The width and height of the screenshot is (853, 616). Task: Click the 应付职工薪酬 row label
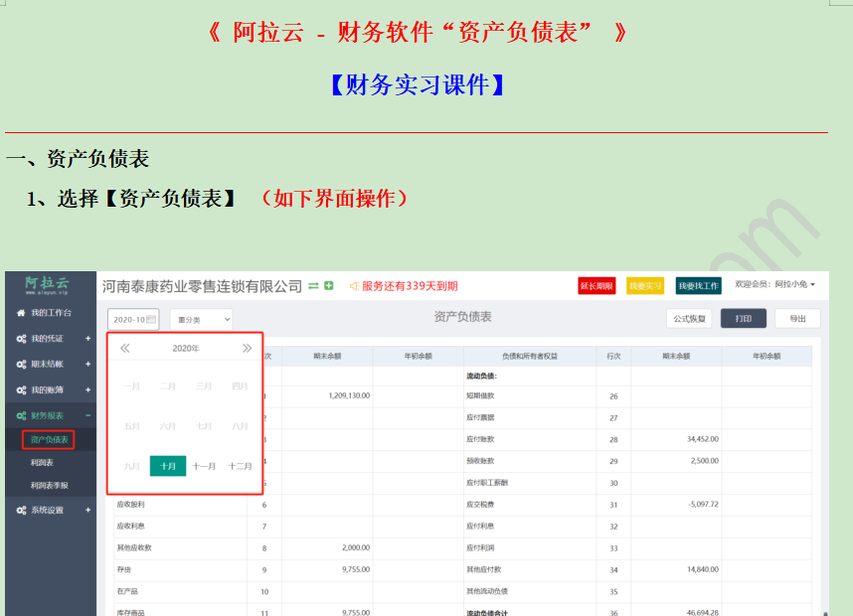pos(487,482)
